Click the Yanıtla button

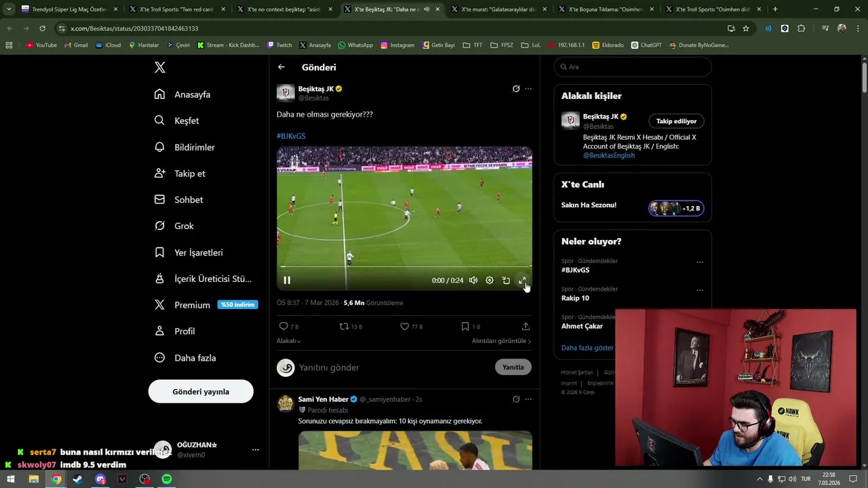513,367
